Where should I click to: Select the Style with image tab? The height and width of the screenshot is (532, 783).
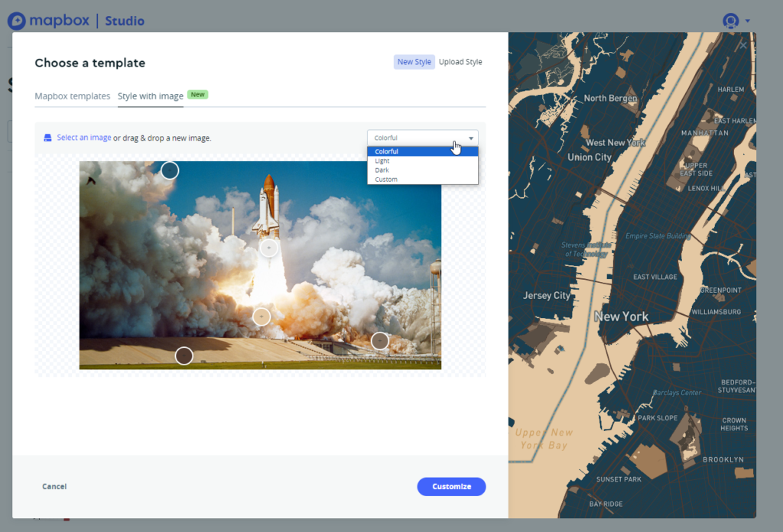[150, 96]
